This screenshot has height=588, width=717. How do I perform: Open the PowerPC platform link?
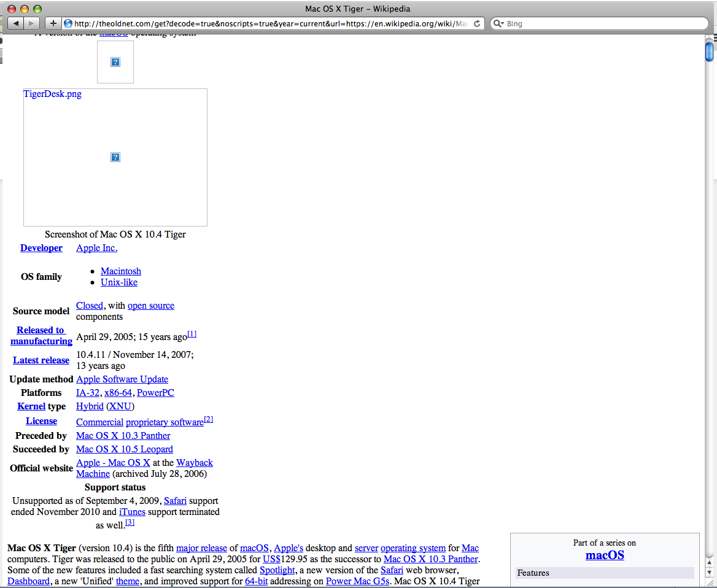(x=155, y=393)
